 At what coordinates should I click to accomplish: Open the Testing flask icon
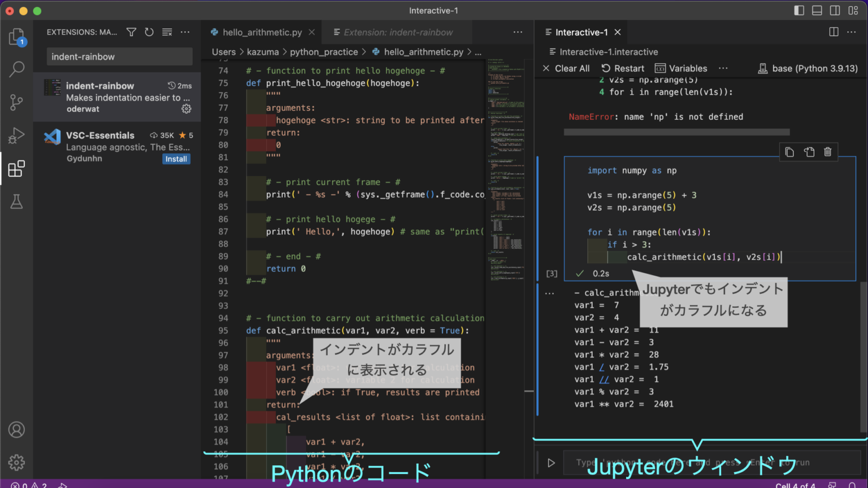[16, 202]
